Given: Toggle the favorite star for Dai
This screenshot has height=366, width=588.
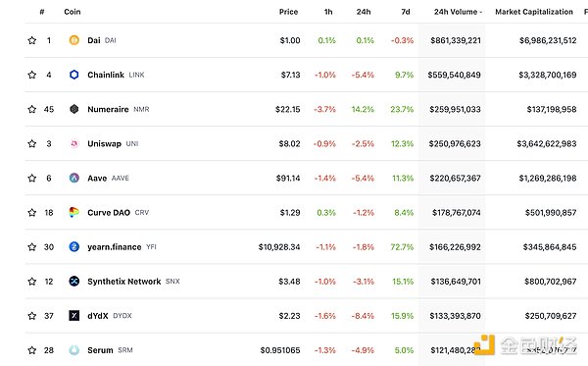Looking at the screenshot, I should (32, 40).
